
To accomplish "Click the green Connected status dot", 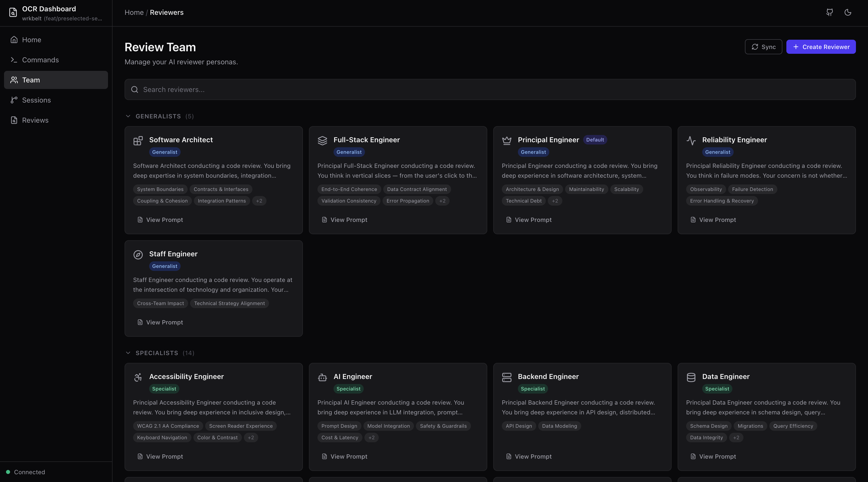I will (x=8, y=472).
